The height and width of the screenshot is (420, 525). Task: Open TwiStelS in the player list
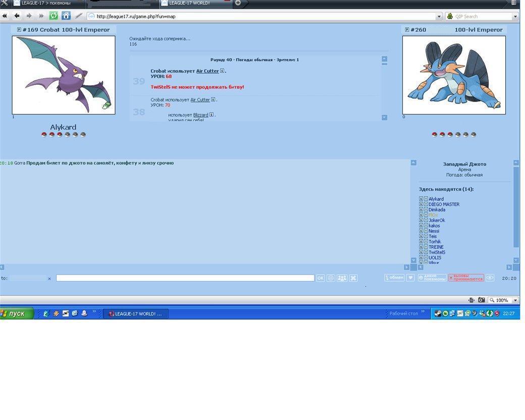coord(437,252)
